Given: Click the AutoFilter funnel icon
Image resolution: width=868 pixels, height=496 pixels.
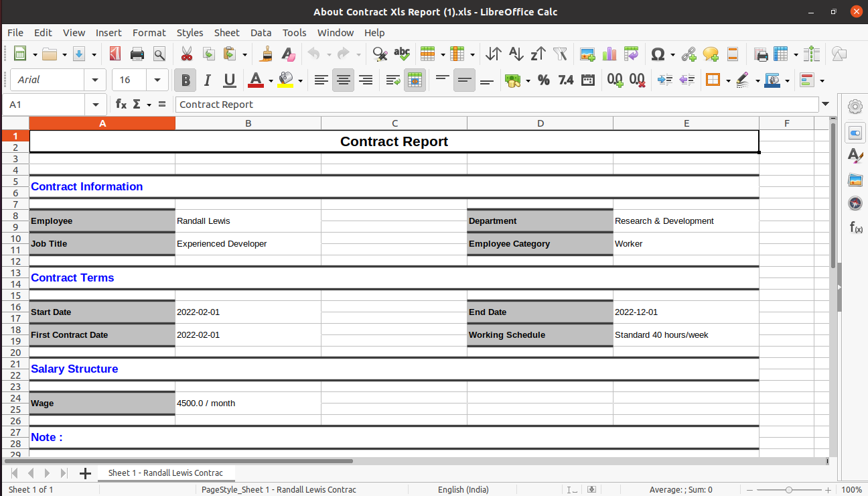Looking at the screenshot, I should pos(561,54).
